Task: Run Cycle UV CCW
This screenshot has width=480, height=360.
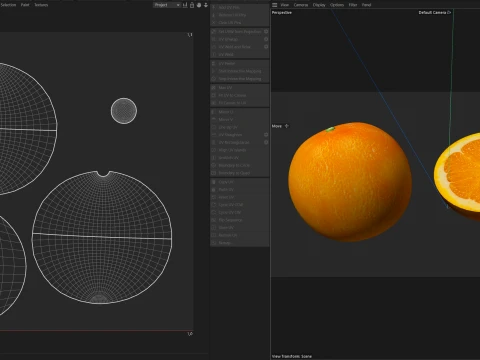Action: 239,205
